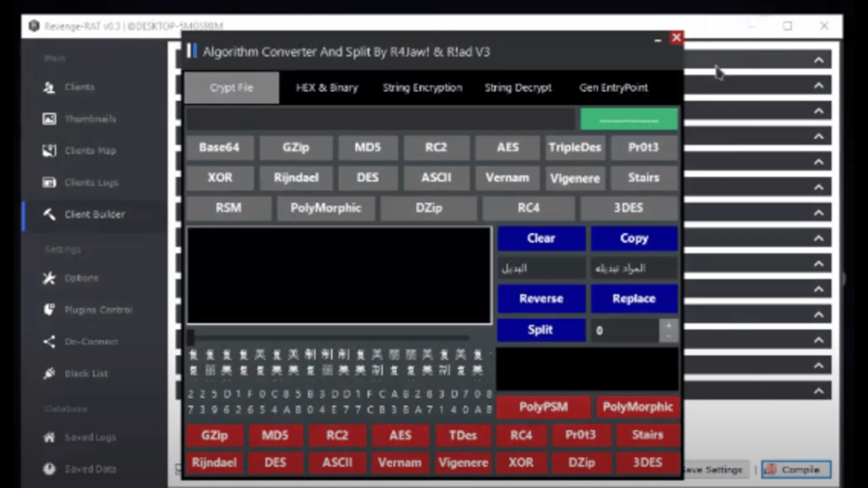Collapse the last section chevron in Revenge-RAT
The image size is (868, 488).
(x=819, y=391)
